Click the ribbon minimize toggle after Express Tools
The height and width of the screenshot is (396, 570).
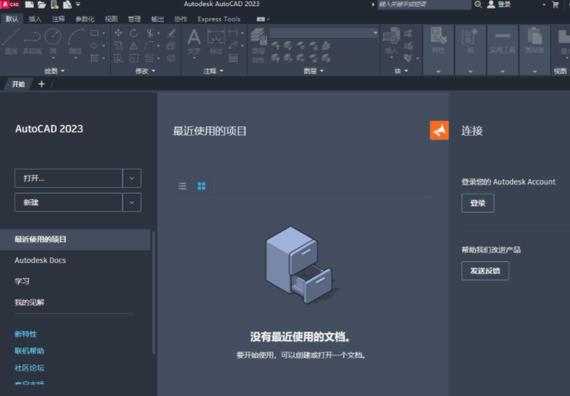coord(261,19)
